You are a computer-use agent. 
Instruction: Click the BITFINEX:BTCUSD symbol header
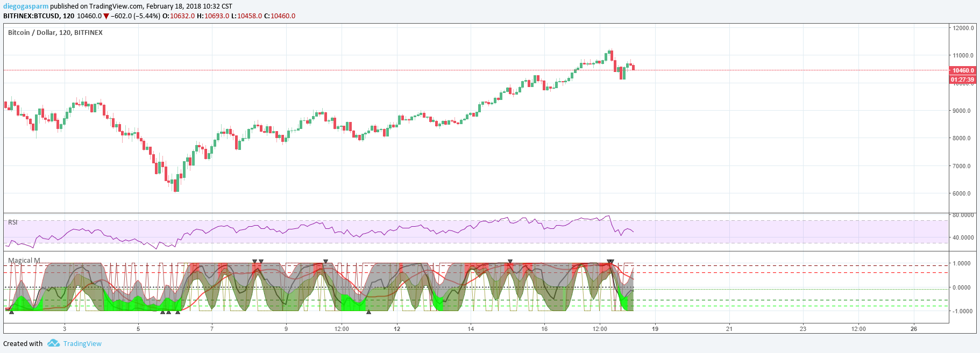(x=32, y=16)
